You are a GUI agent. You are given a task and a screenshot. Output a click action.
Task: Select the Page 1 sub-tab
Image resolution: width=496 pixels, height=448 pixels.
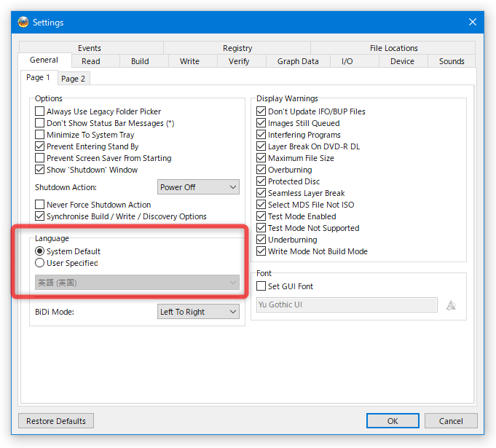pyautogui.click(x=39, y=77)
